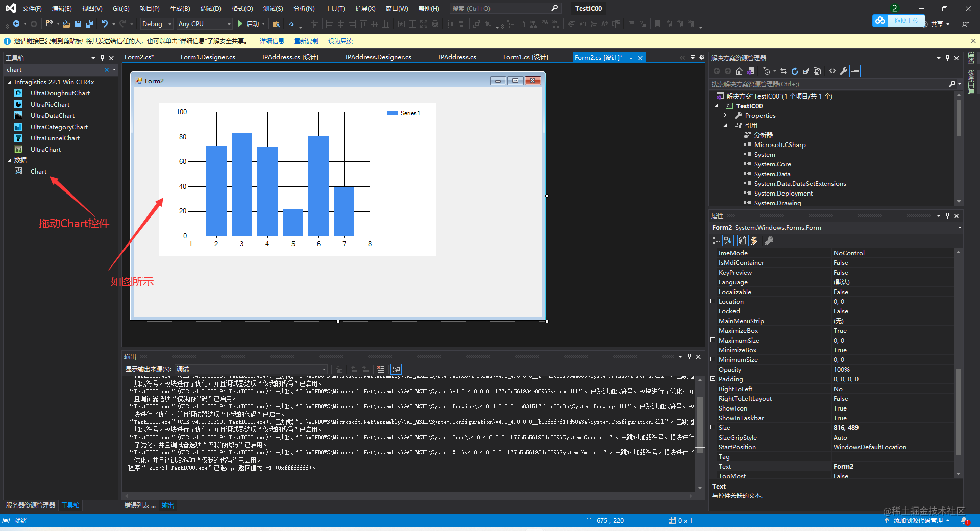Toggle auto-hide pin on Output panel
980x531 pixels.
(x=689, y=356)
